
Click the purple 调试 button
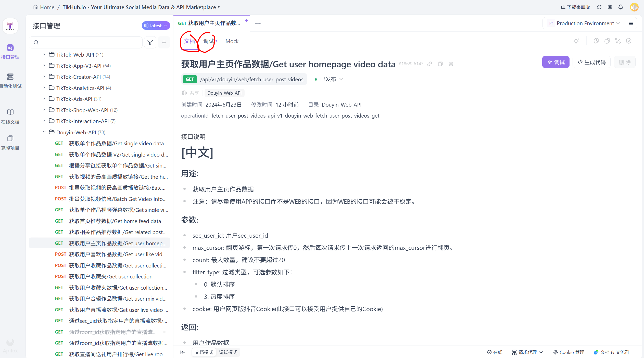click(555, 62)
